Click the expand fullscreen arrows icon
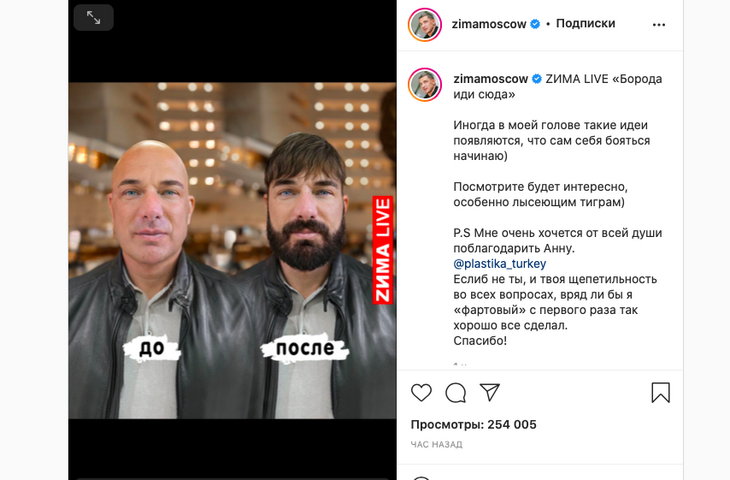The height and width of the screenshot is (480, 730). pos(94,18)
